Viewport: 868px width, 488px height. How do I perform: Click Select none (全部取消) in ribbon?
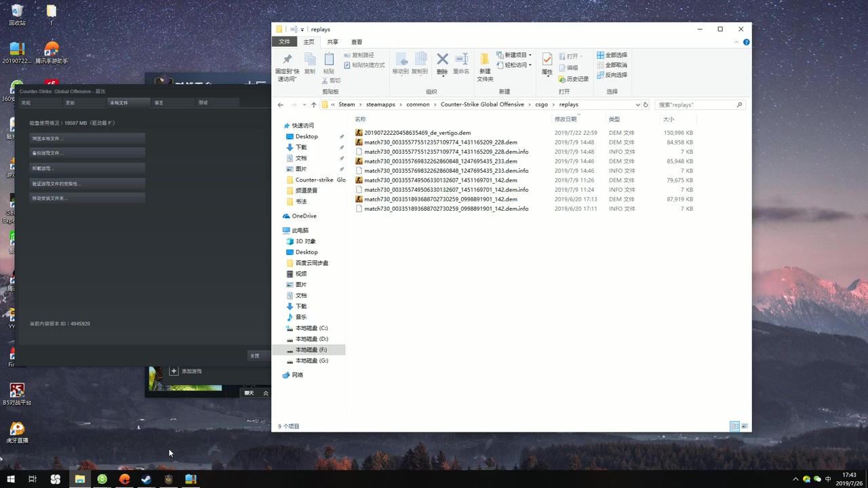(x=612, y=65)
